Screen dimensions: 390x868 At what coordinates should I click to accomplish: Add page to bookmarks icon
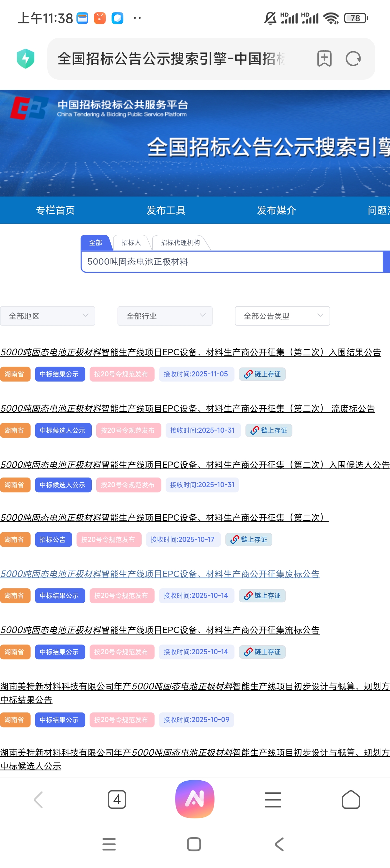pyautogui.click(x=324, y=59)
